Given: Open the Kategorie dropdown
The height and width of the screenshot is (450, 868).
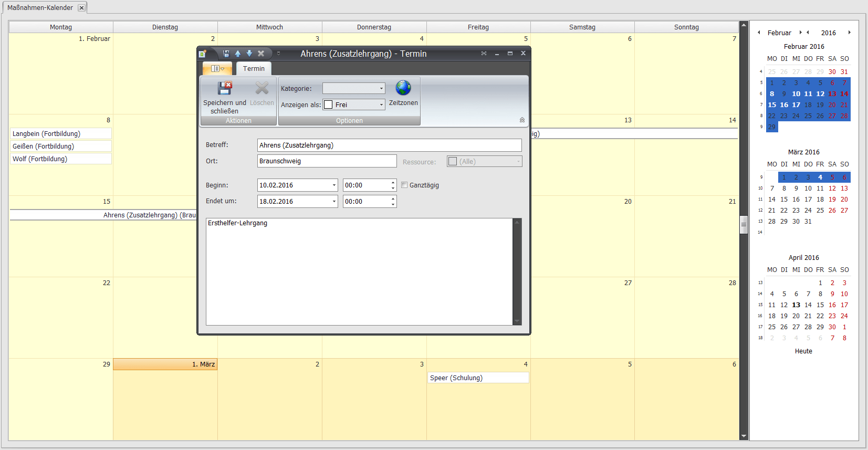Looking at the screenshot, I should (381, 89).
